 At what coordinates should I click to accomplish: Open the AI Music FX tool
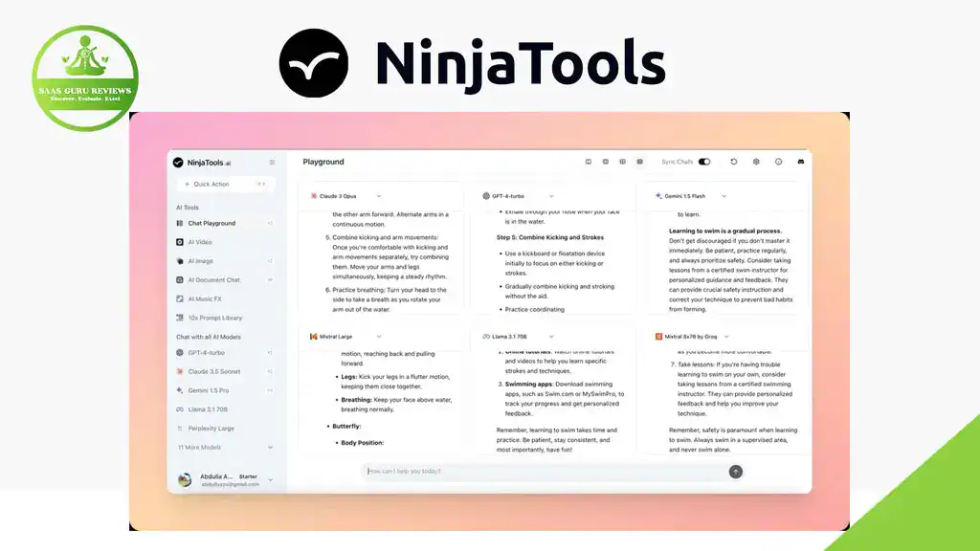pos(205,298)
